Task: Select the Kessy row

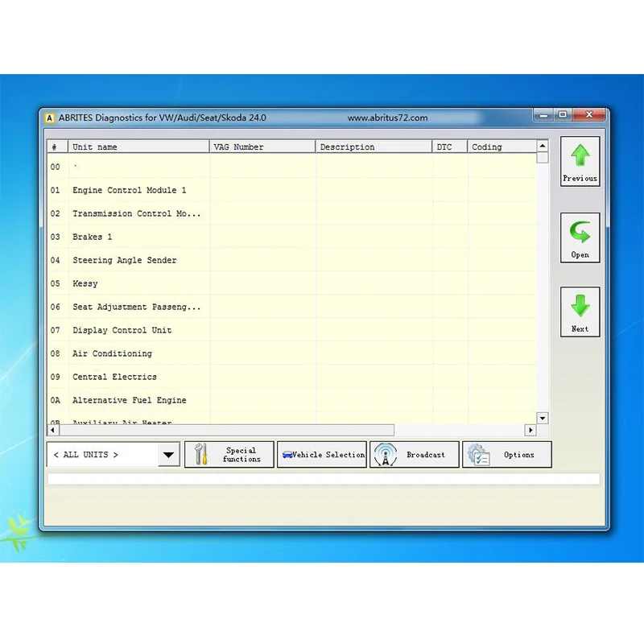Action: point(292,284)
